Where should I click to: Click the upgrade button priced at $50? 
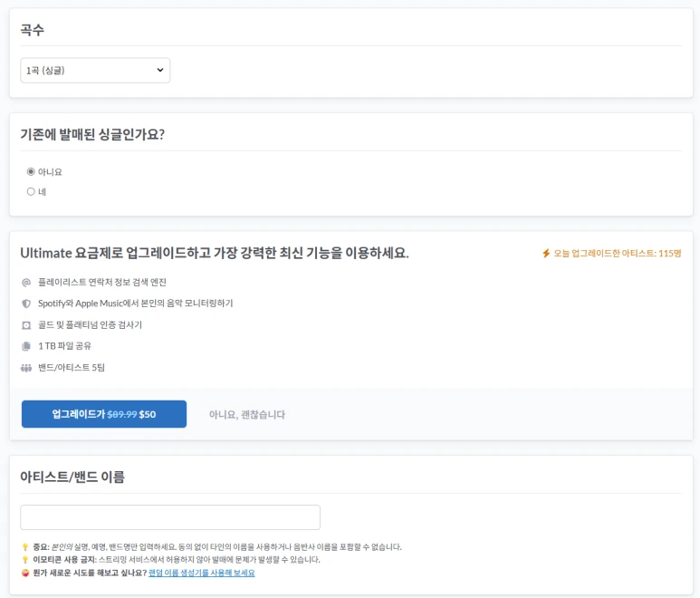click(104, 414)
